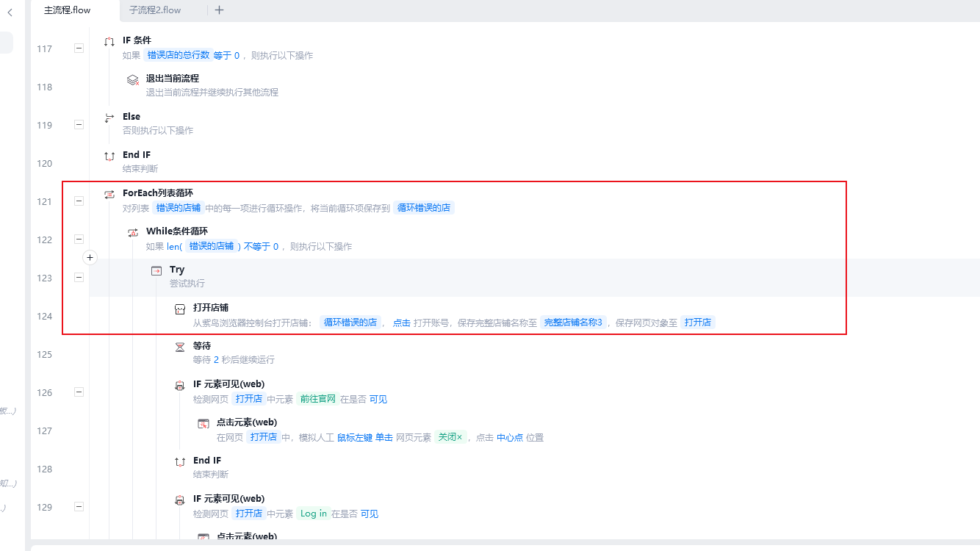The height and width of the screenshot is (551, 980).
Task: Click the 不等于 operator in While step
Action: [257, 246]
